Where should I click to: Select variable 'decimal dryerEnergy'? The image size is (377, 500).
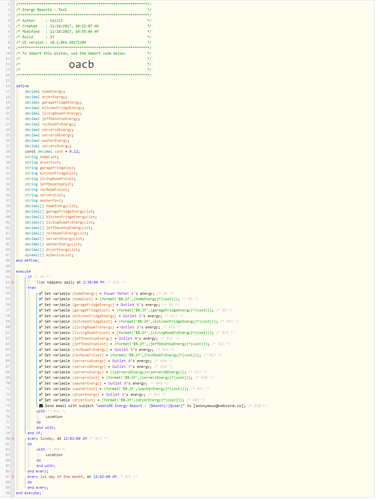46,97
